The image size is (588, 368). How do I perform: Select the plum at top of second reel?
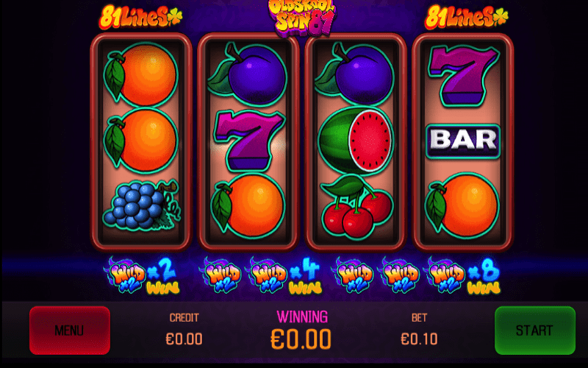click(x=248, y=74)
